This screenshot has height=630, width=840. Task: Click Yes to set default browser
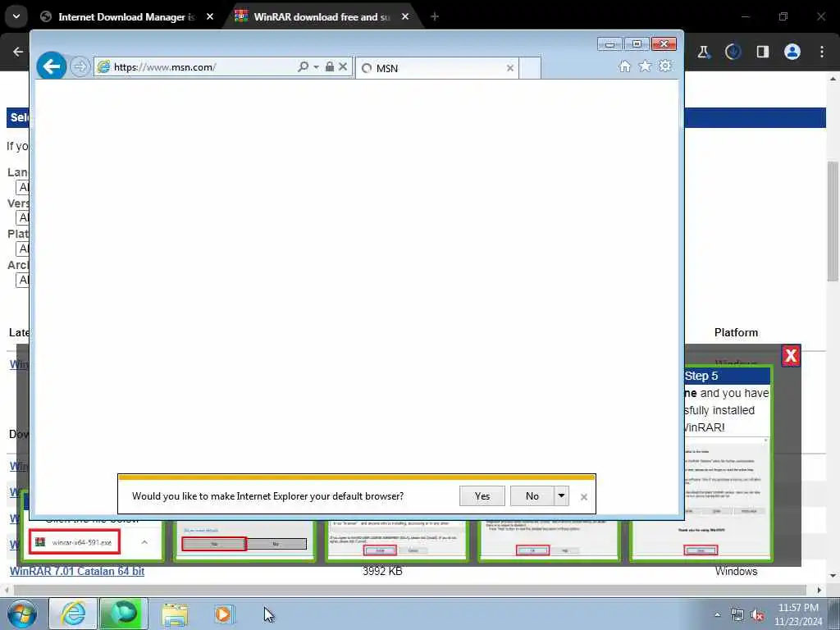tap(482, 496)
